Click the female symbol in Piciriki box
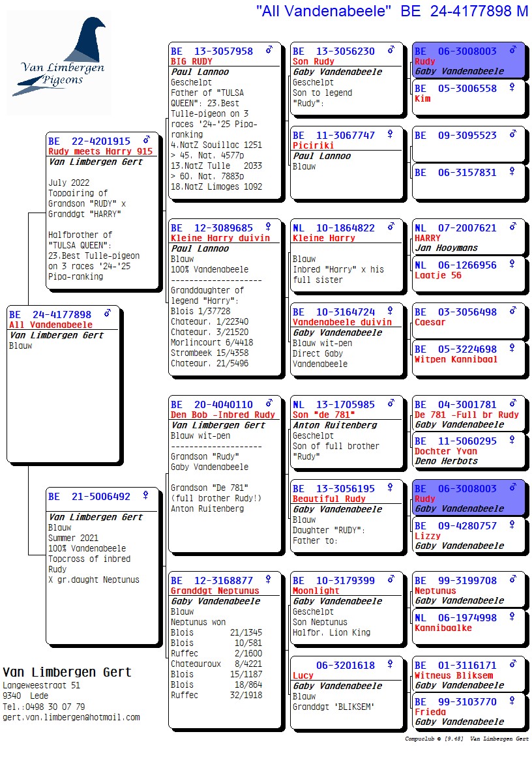Image resolution: width=532 pixels, height=764 pixels. (391, 134)
